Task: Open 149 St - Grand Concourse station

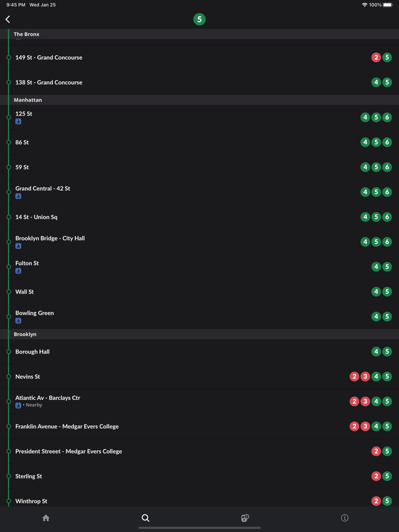Action: [x=199, y=58]
